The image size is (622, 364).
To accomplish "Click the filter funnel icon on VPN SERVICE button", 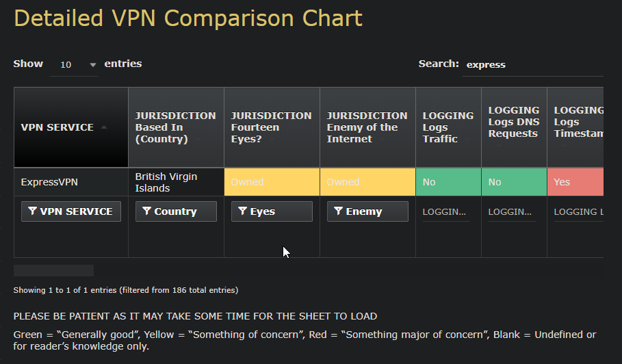I will coord(32,211).
